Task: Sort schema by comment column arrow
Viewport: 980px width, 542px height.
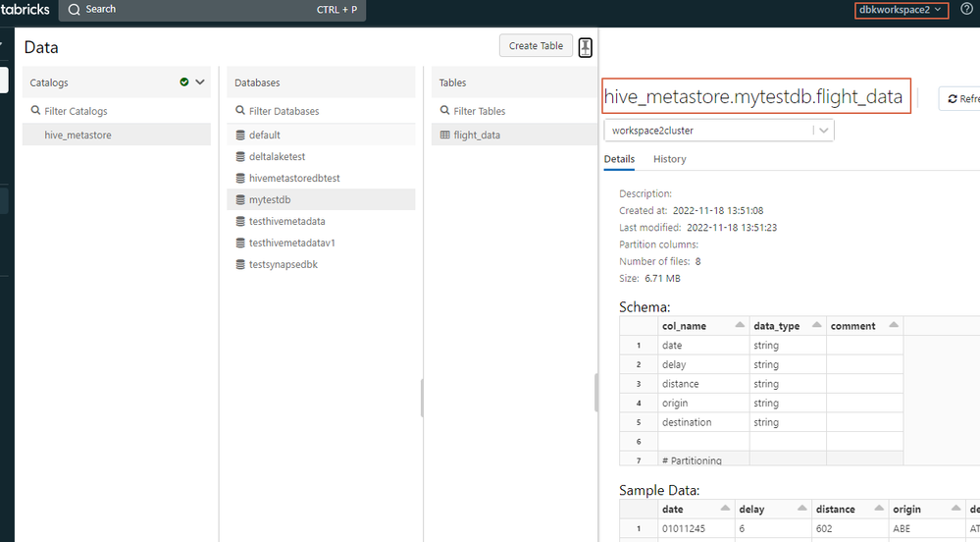Action: click(x=893, y=324)
